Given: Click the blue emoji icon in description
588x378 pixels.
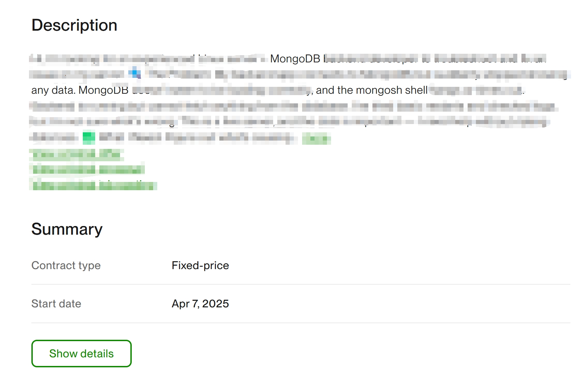Looking at the screenshot, I should [135, 73].
